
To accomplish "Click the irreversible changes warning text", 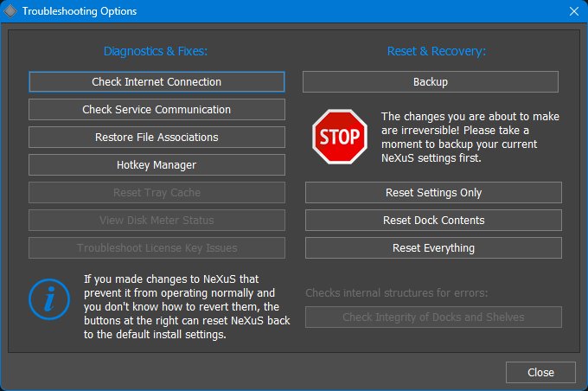I will pyautogui.click(x=470, y=138).
